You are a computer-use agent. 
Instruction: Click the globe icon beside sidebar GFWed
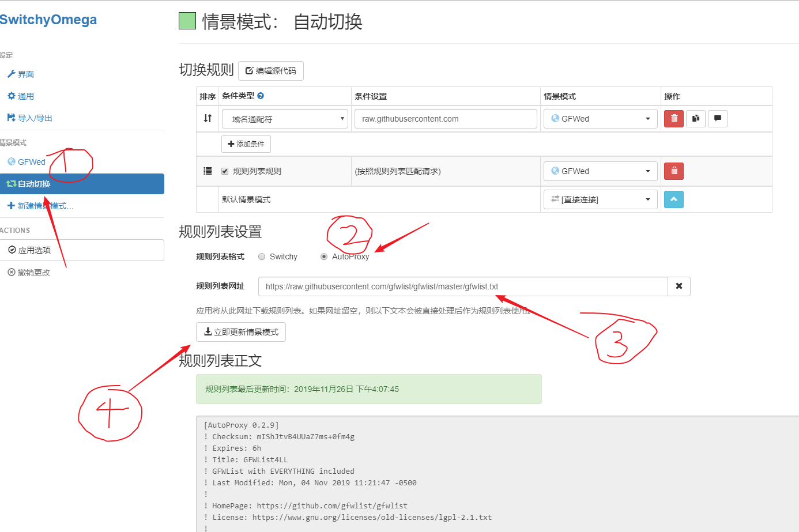[x=11, y=162]
